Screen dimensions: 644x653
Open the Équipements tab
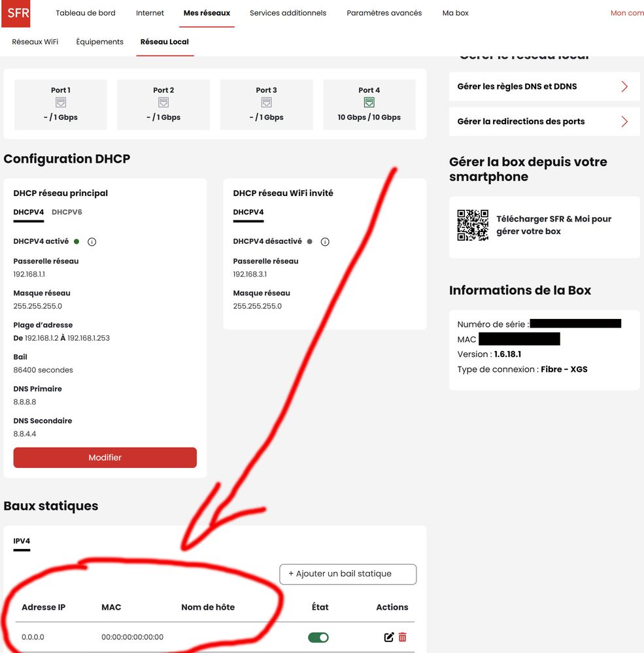(x=99, y=42)
